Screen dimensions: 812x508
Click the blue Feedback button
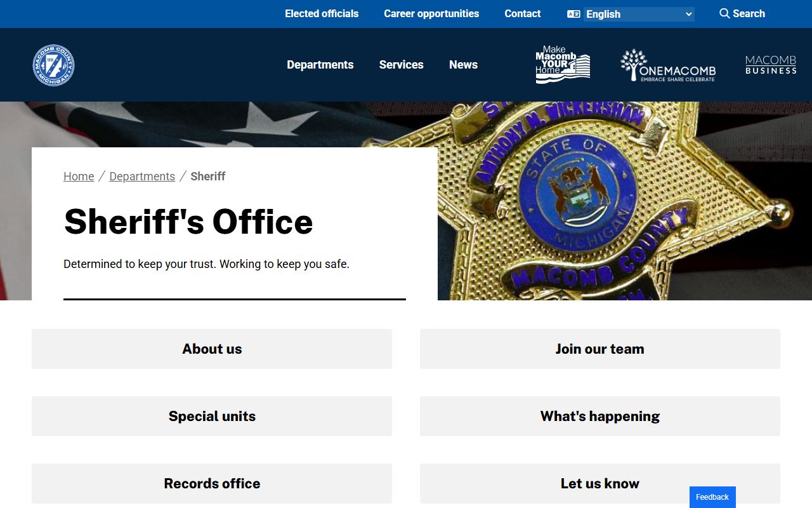(x=712, y=497)
